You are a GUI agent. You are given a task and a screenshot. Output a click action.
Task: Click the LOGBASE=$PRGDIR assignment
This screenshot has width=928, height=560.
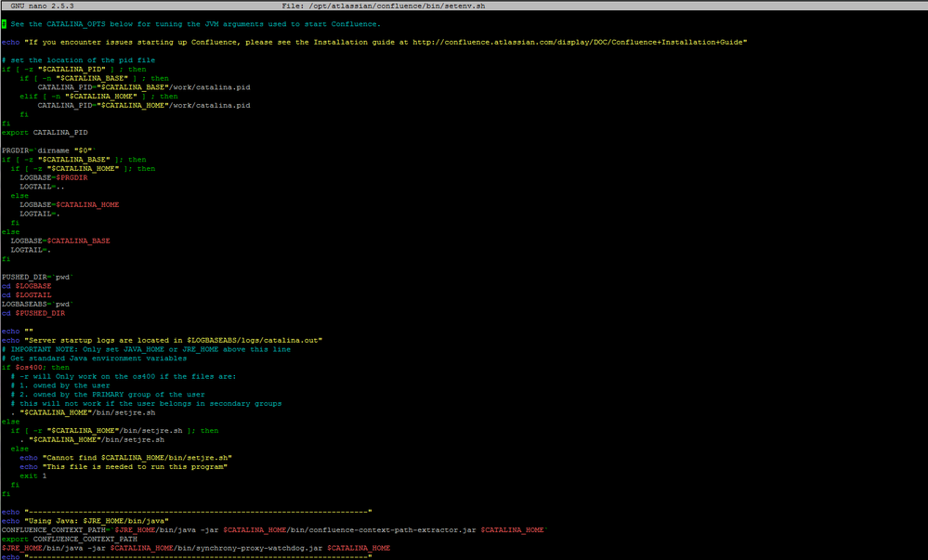pos(54,177)
